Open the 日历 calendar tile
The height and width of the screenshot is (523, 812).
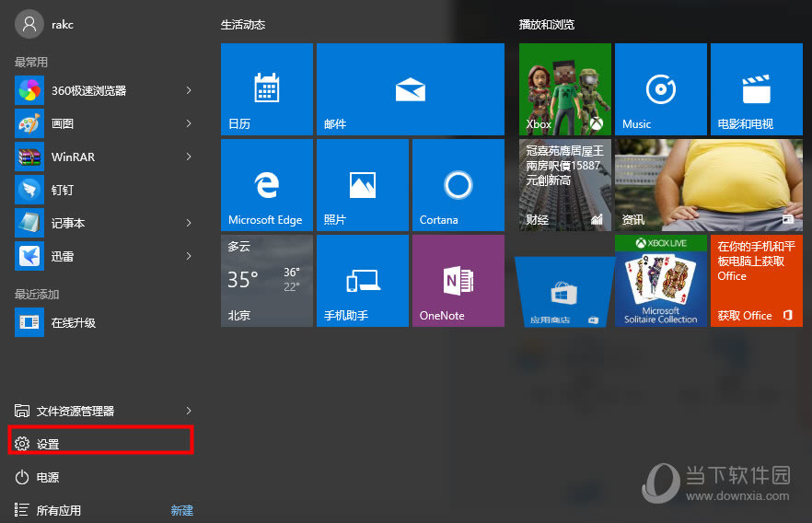pyautogui.click(x=267, y=89)
